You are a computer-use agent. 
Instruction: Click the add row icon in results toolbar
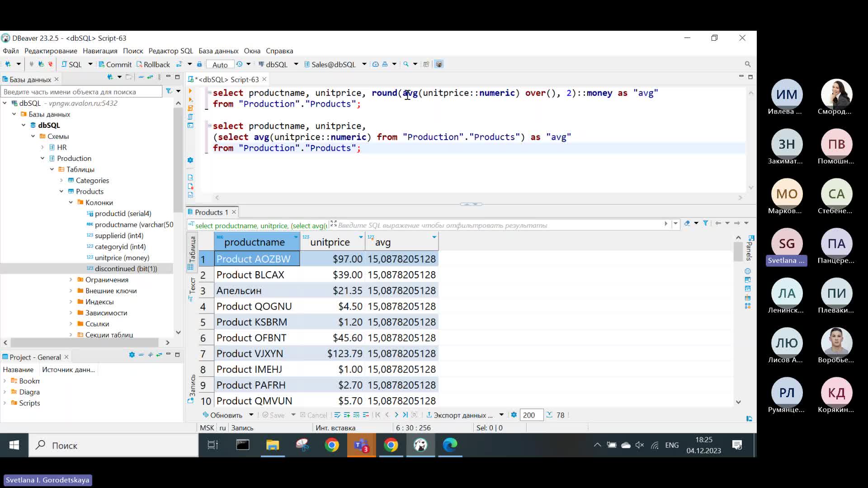point(347,415)
